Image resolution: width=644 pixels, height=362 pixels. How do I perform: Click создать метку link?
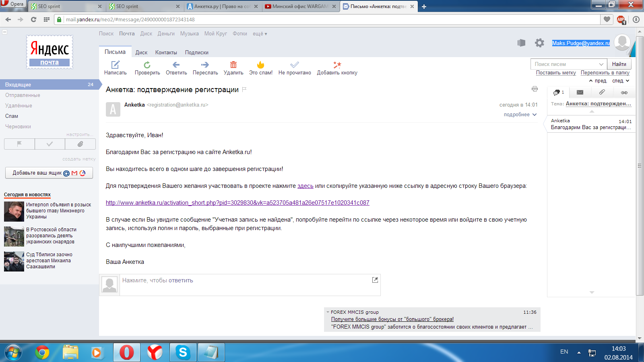click(79, 159)
